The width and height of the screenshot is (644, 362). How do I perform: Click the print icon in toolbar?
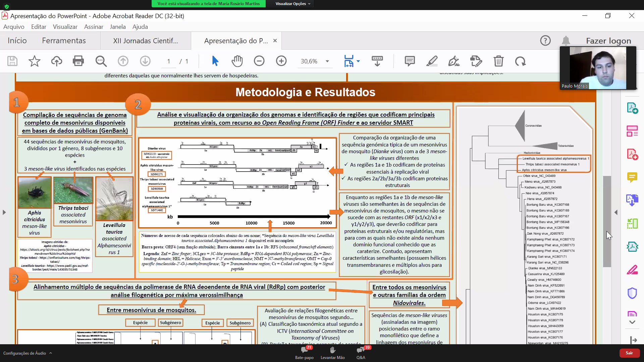pos(78,61)
